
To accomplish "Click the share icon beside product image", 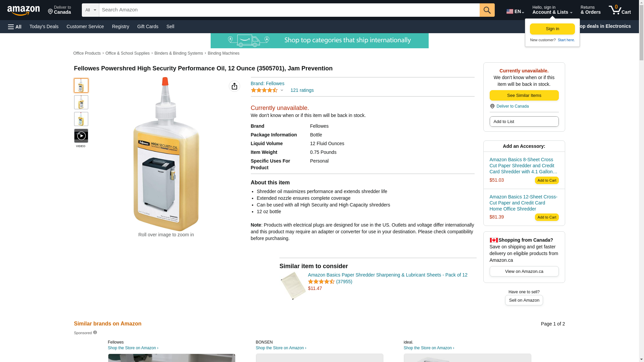I will (234, 86).
